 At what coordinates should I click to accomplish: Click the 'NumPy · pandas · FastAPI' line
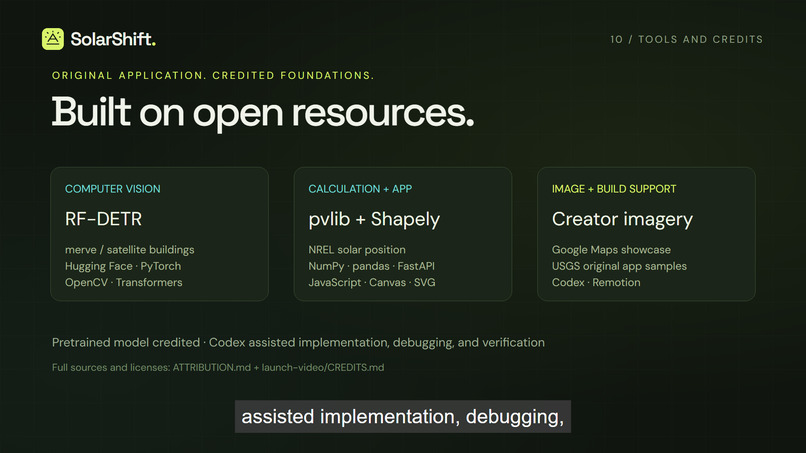[x=371, y=266]
